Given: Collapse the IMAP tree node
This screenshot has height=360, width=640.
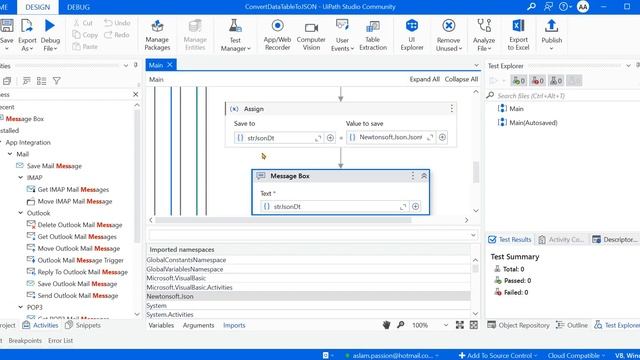Looking at the screenshot, I should 20,178.
